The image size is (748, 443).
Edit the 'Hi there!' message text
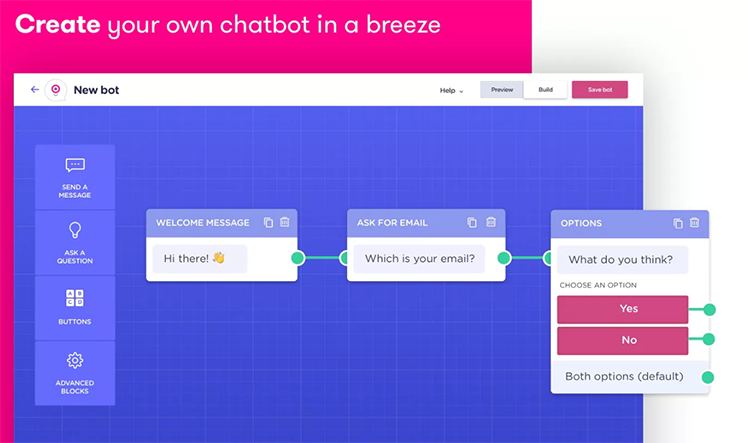click(x=200, y=258)
